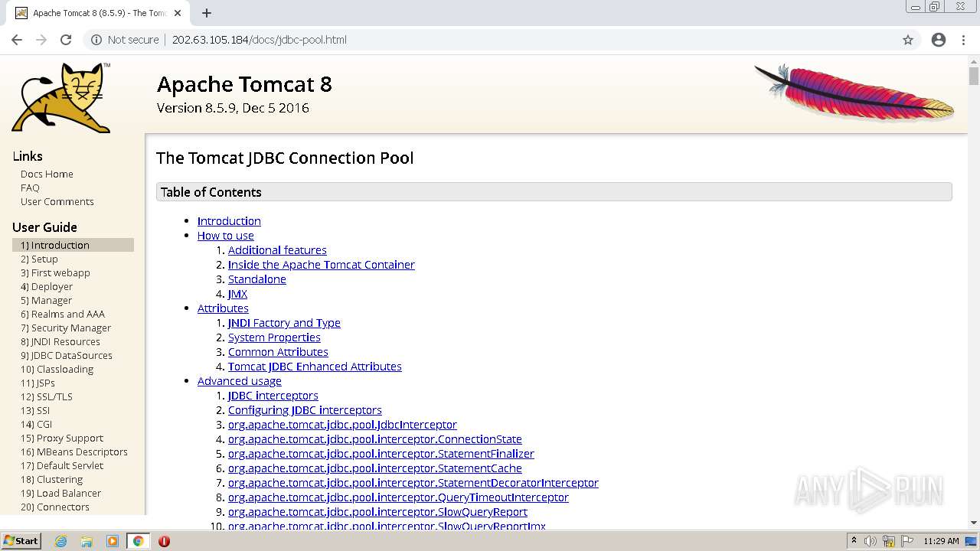Jump to the Attributes section link
Screen dimensions: 980x551
pyautogui.click(x=223, y=308)
